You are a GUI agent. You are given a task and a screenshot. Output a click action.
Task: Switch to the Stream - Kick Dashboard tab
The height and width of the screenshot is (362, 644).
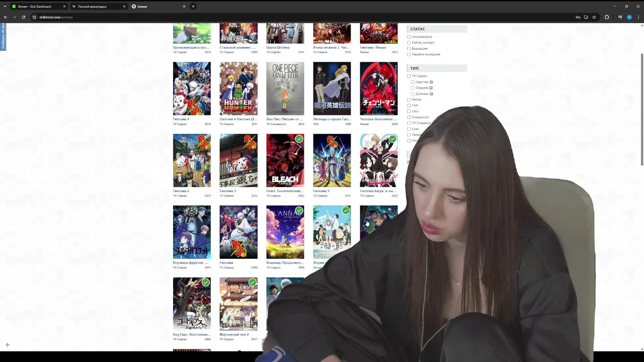[39, 7]
